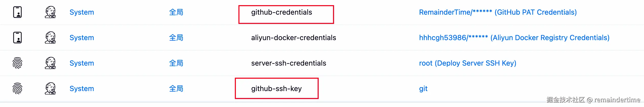Click the fingerprint icon in server-ssh-credentials row

pos(17,63)
